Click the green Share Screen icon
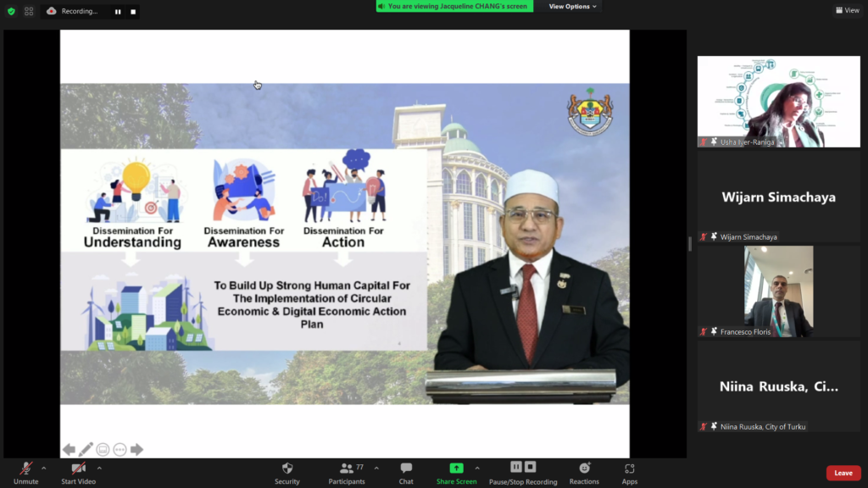Screen dimensions: 868x488 click(x=456, y=468)
